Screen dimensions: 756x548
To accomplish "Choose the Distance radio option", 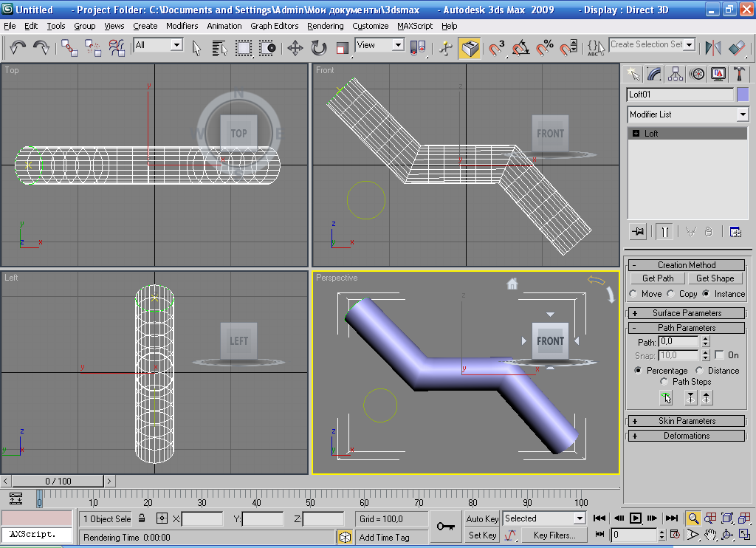I will tap(699, 371).
